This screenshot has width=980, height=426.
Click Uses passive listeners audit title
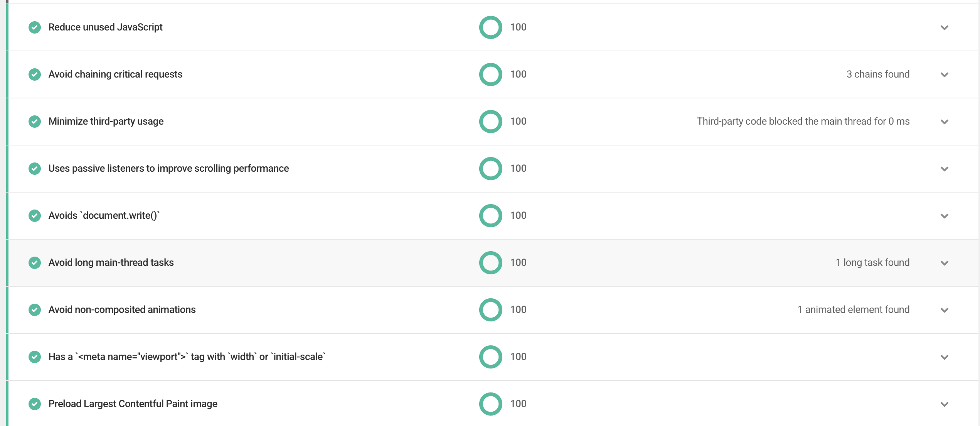tap(168, 169)
